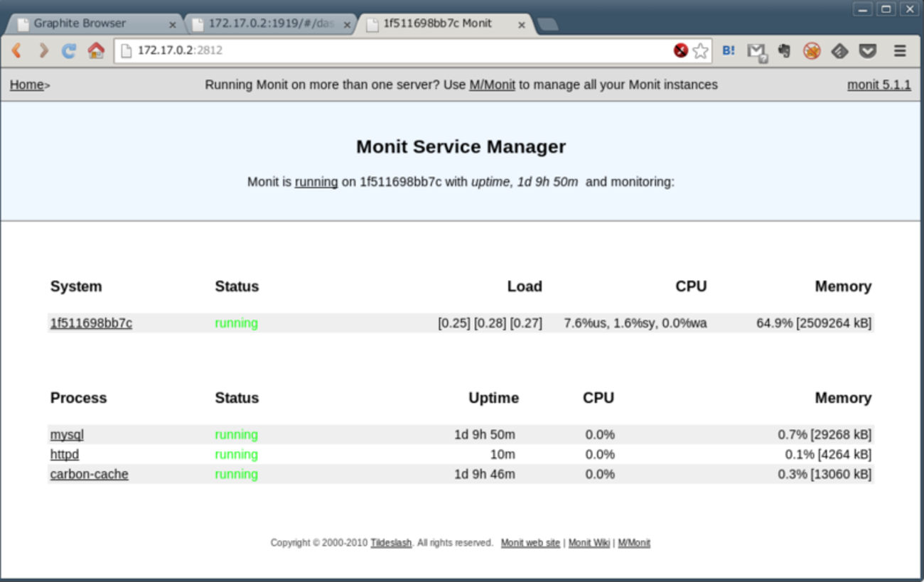Reload the Monit page
Screen dimensions: 924x582
click(69, 50)
